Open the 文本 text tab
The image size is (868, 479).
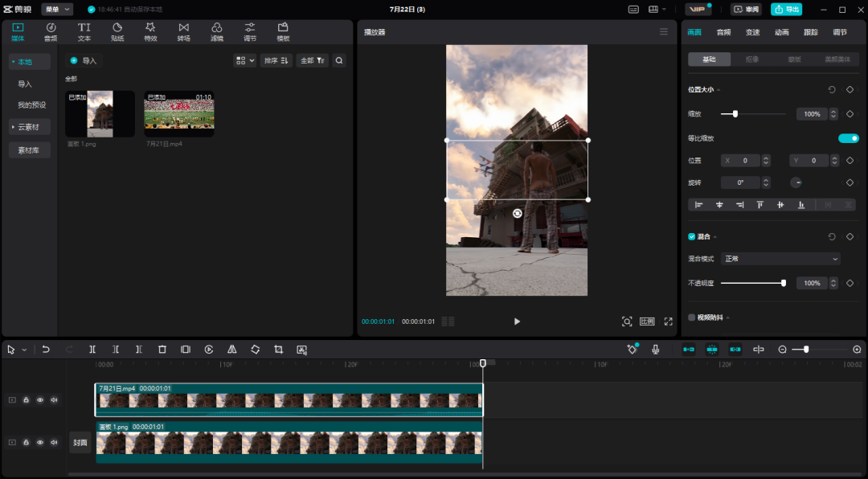84,32
